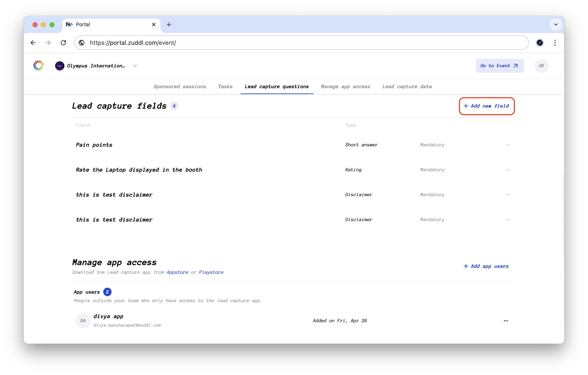Click the browser profile avatar icon
This screenshot has width=588, height=375.
tap(540, 43)
